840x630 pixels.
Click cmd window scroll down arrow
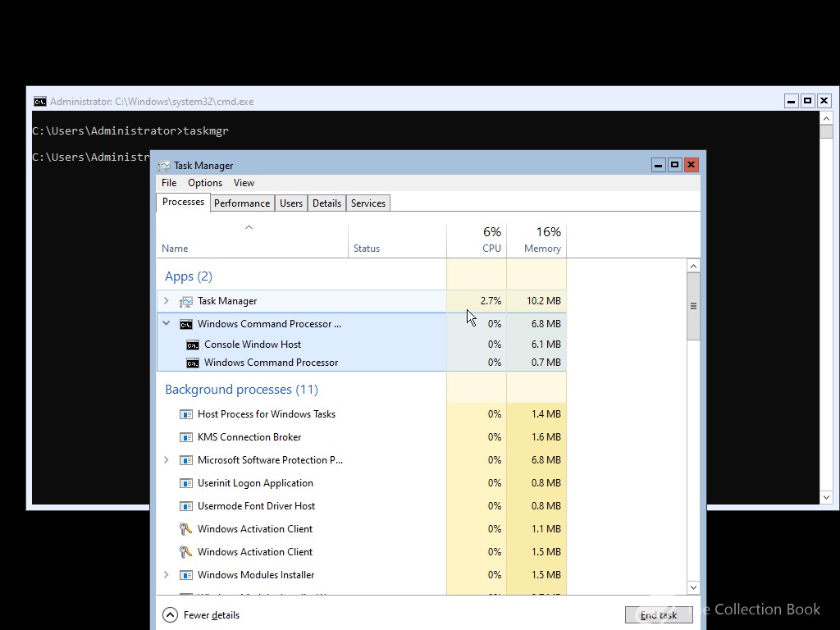click(826, 497)
